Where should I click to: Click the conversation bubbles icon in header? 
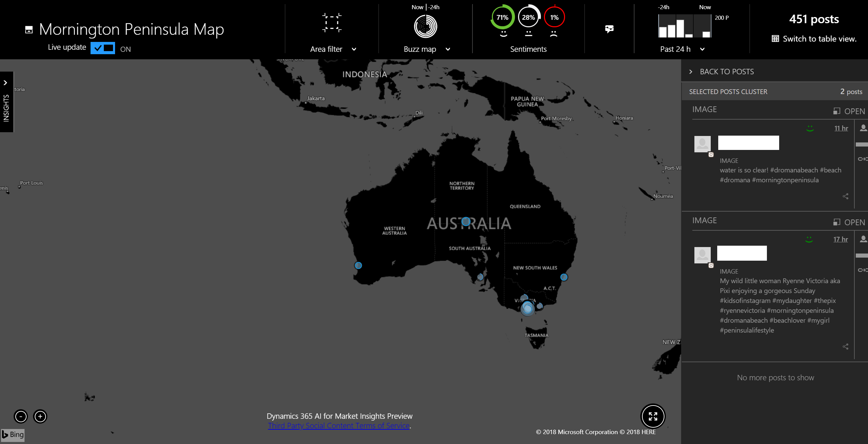click(x=609, y=29)
